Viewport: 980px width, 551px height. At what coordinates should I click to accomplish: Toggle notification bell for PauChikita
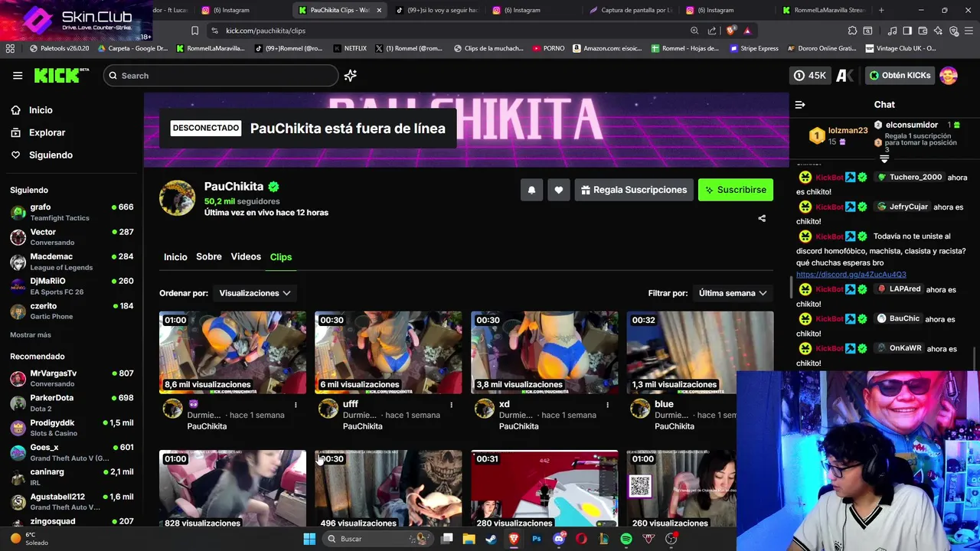click(531, 190)
